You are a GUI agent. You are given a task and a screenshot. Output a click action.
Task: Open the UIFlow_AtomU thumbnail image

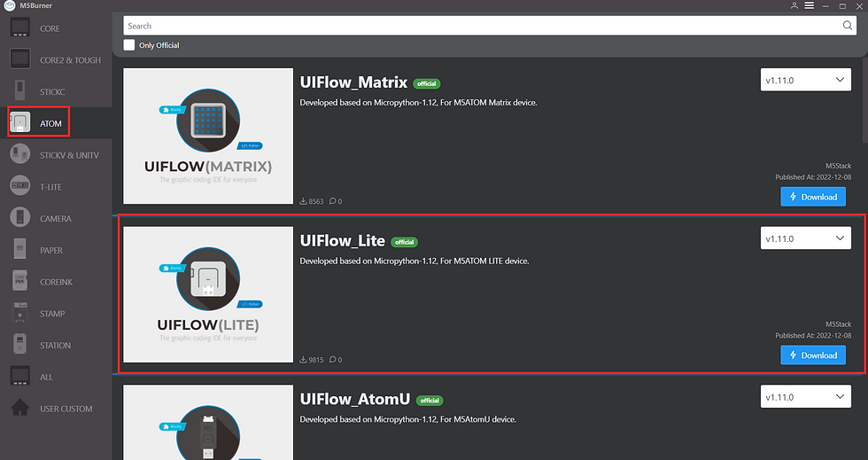click(208, 422)
